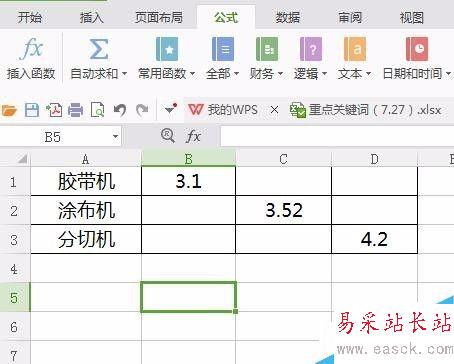This screenshot has height=364, width=454.
Task: Select row 1 header
Action: (x=15, y=182)
